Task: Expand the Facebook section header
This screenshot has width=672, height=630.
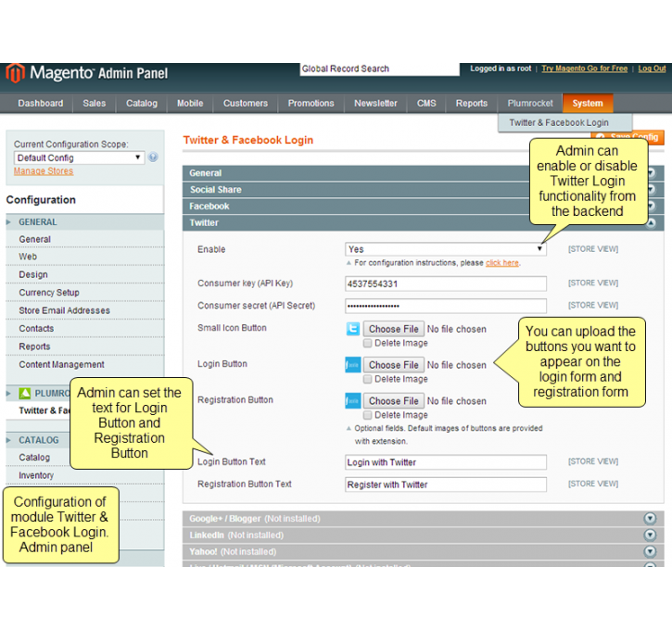Action: pyautogui.click(x=423, y=206)
